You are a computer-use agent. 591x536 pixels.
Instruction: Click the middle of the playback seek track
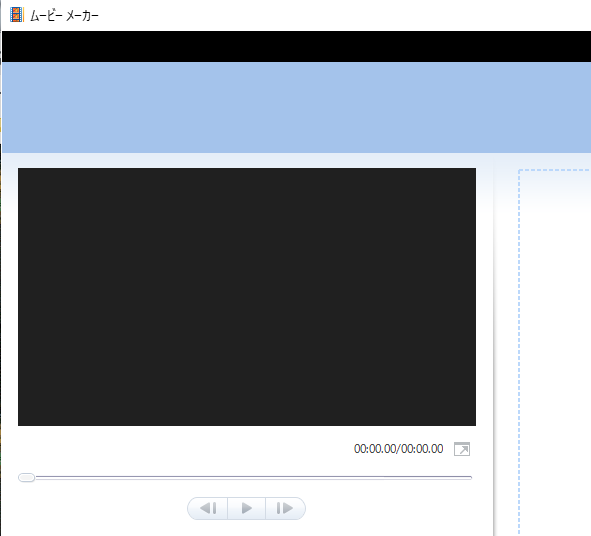(x=245, y=477)
